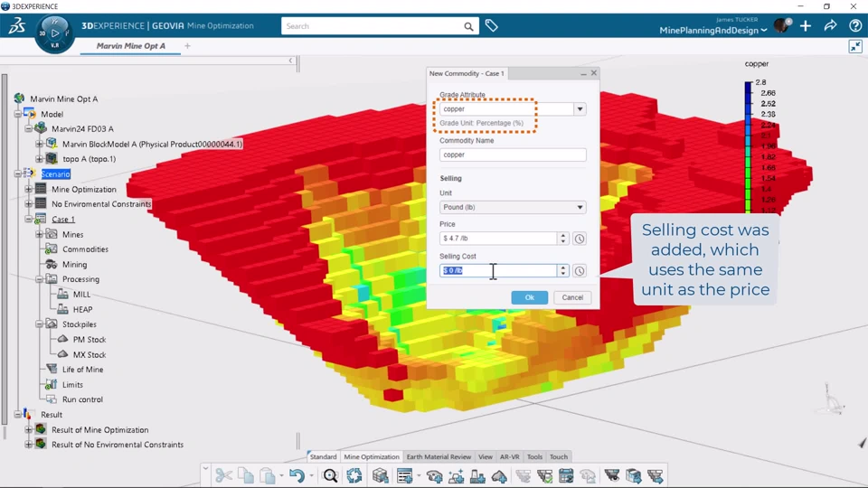
Task: Click the search magnifier icon in top bar
Action: pos(468,26)
